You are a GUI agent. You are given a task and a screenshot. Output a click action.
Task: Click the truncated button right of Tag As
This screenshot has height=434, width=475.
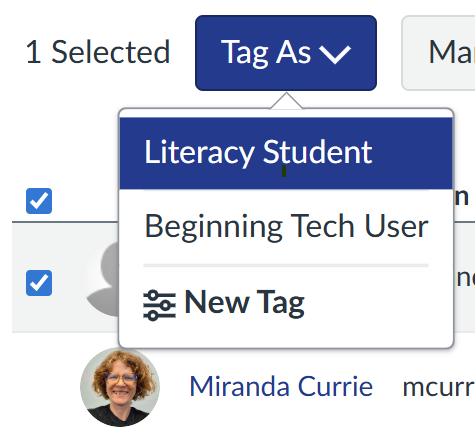click(438, 53)
